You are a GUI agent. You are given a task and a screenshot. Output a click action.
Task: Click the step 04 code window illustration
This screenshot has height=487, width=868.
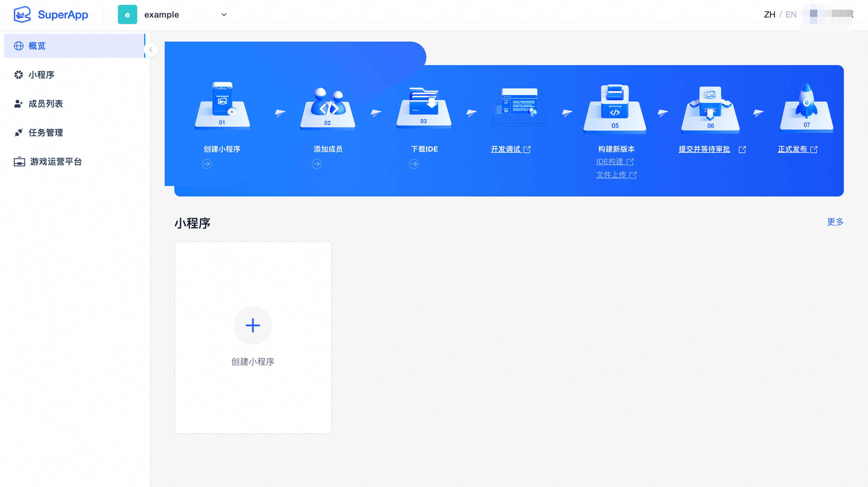(519, 106)
